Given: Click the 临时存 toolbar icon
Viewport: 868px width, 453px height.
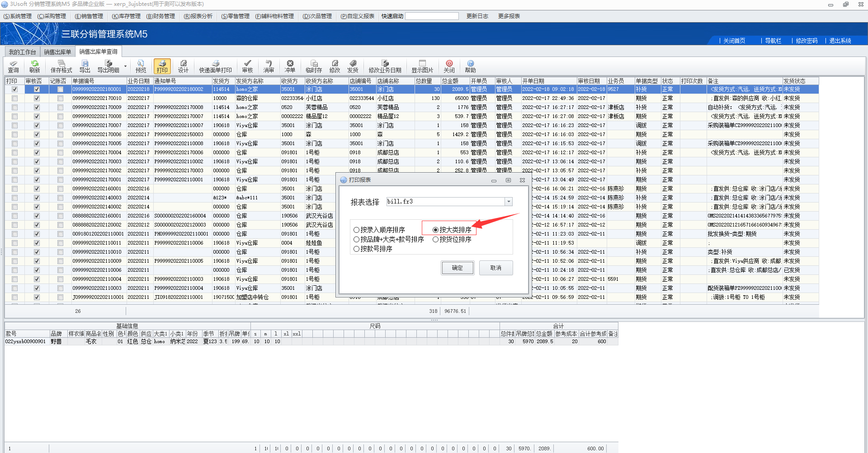Looking at the screenshot, I should [x=314, y=66].
